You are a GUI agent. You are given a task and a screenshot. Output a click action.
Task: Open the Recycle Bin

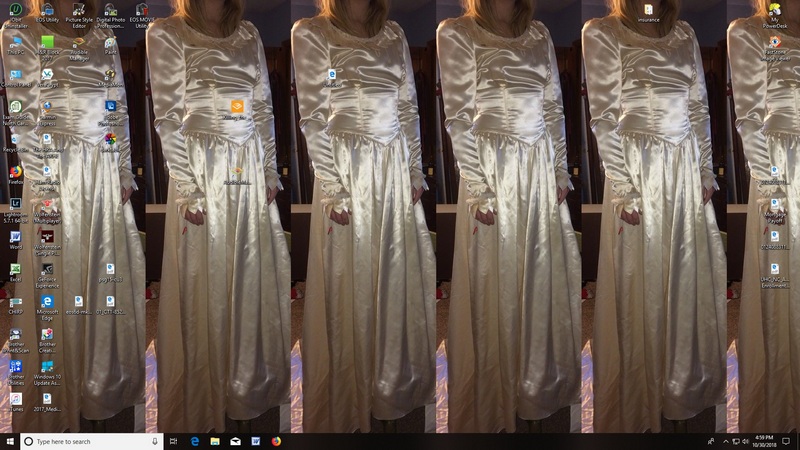point(15,140)
